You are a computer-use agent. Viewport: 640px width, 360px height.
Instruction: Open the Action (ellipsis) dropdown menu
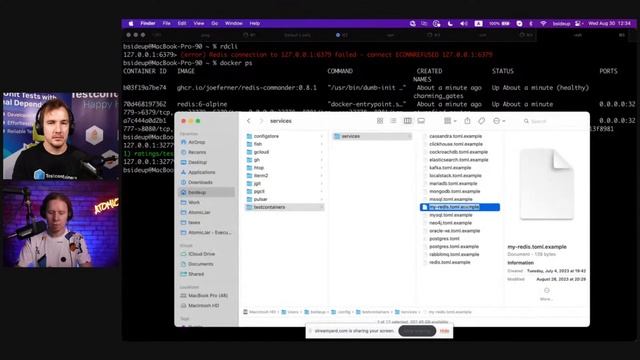[499, 121]
